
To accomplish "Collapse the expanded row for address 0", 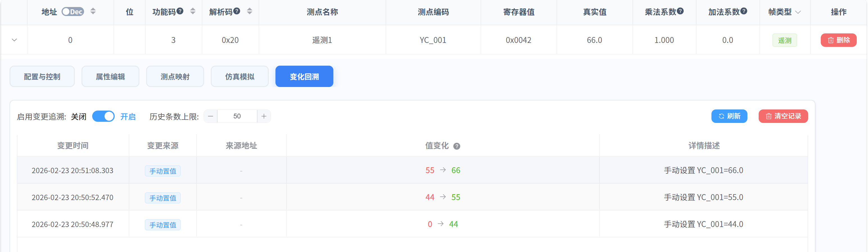I will click(x=14, y=40).
